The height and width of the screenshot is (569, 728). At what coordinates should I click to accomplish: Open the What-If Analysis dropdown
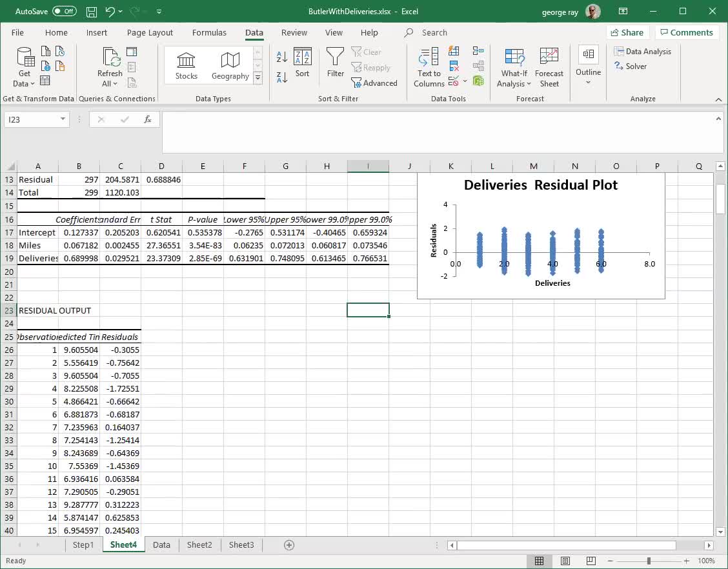coord(514,67)
